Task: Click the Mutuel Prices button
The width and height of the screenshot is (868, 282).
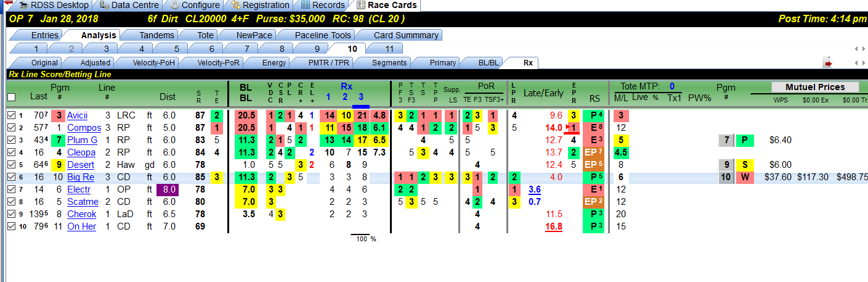Action: [x=815, y=87]
